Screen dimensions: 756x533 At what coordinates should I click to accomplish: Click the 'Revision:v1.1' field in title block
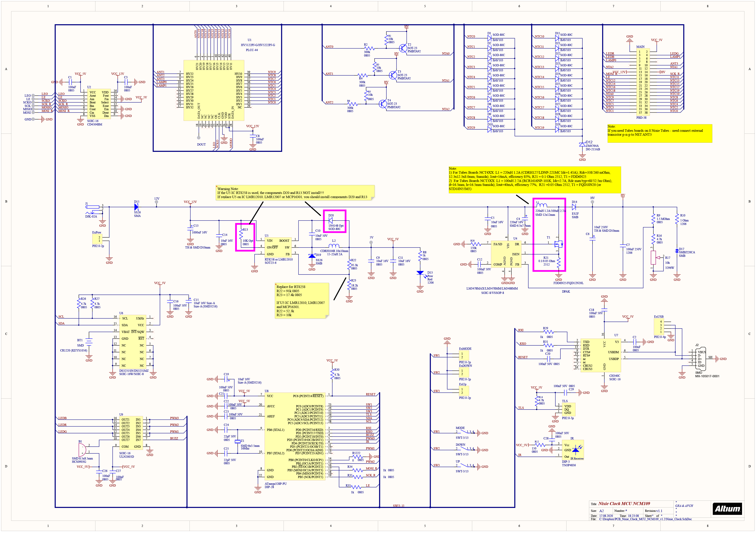click(653, 511)
